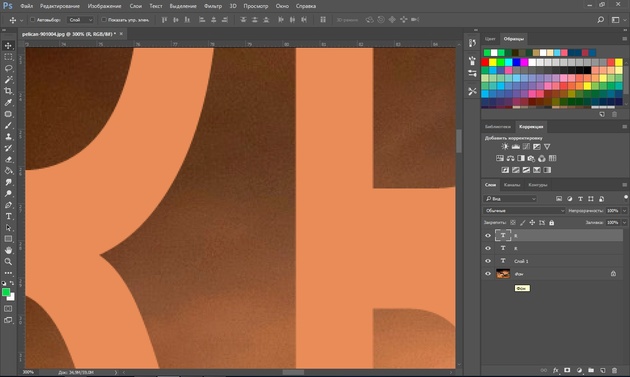The image size is (630, 377).
Task: Toggle lock transparent pixels
Action: click(513, 222)
